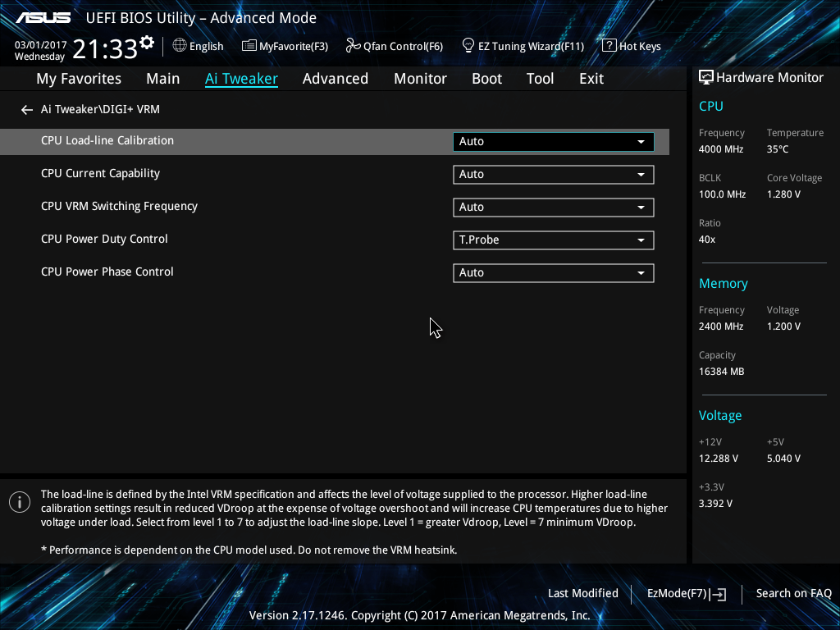Open the Boot tab
The height and width of the screenshot is (630, 840).
(487, 79)
